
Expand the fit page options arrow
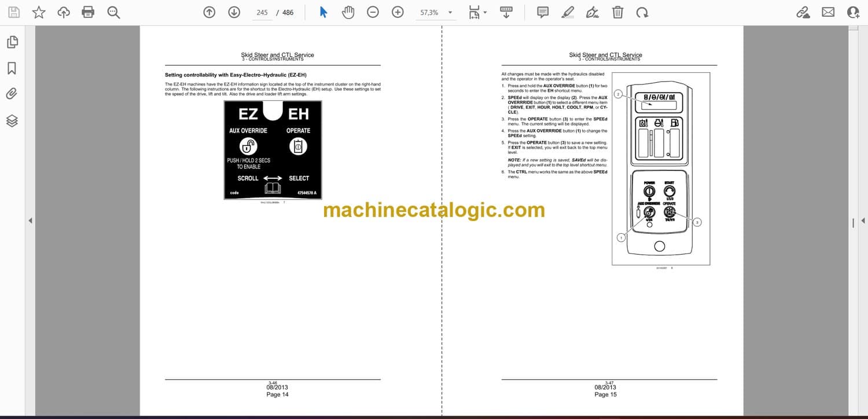point(485,12)
